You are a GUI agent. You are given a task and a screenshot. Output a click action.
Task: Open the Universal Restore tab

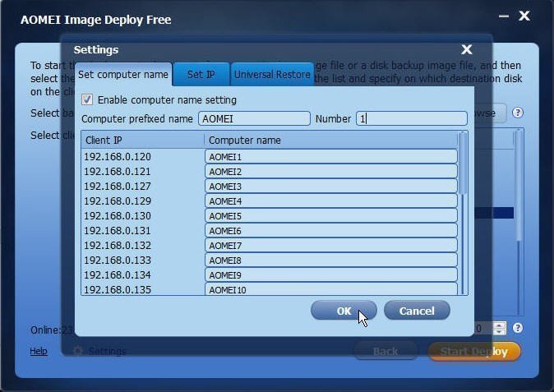[272, 75]
